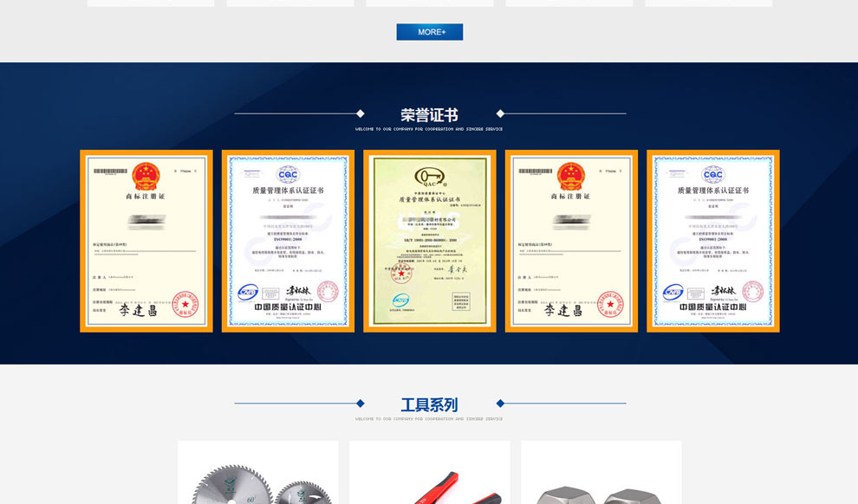Open the red-handled pliers product card
The image size is (858, 504).
[430, 472]
